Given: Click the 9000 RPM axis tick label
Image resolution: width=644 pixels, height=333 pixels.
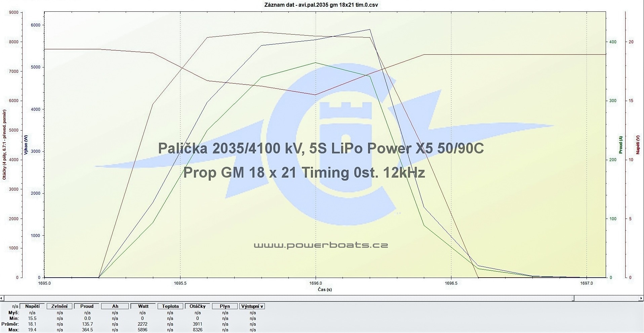Looking at the screenshot, I should coord(13,12).
